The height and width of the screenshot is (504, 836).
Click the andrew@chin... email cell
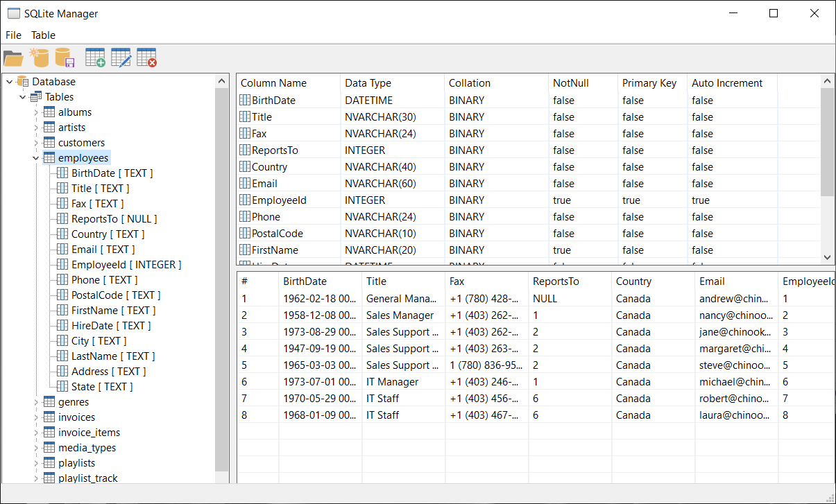click(736, 299)
